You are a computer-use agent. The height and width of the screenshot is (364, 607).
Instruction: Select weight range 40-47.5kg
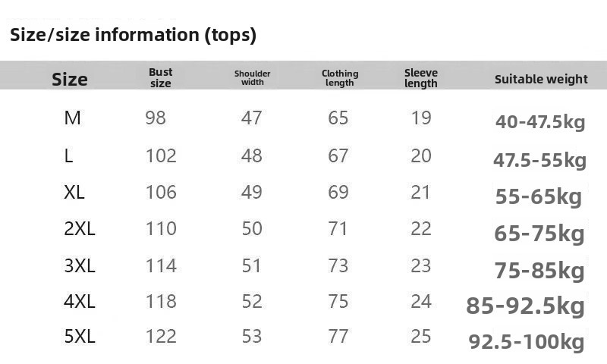point(540,121)
